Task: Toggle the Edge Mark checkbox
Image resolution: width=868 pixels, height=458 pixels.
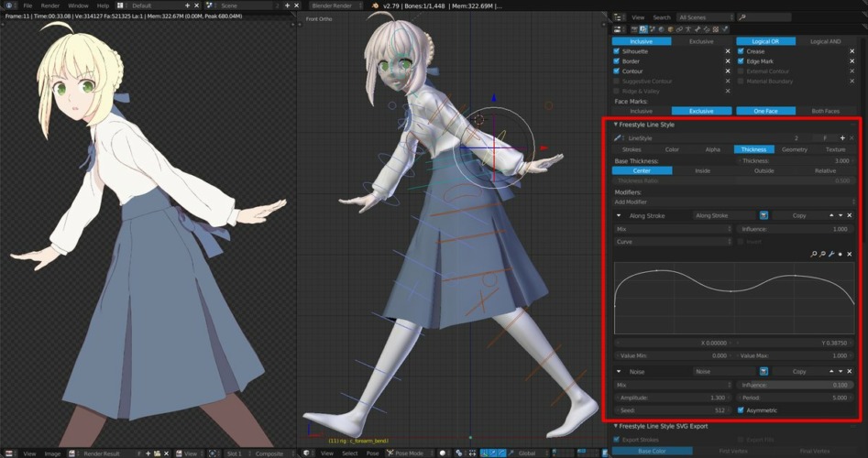Action: coord(741,61)
